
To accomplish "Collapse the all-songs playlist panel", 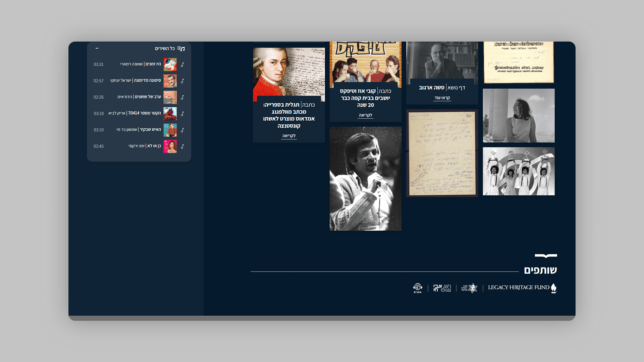I will click(97, 48).
